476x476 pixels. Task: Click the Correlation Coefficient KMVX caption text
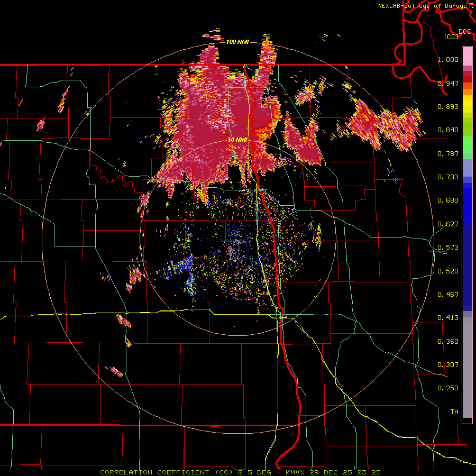coord(241,472)
